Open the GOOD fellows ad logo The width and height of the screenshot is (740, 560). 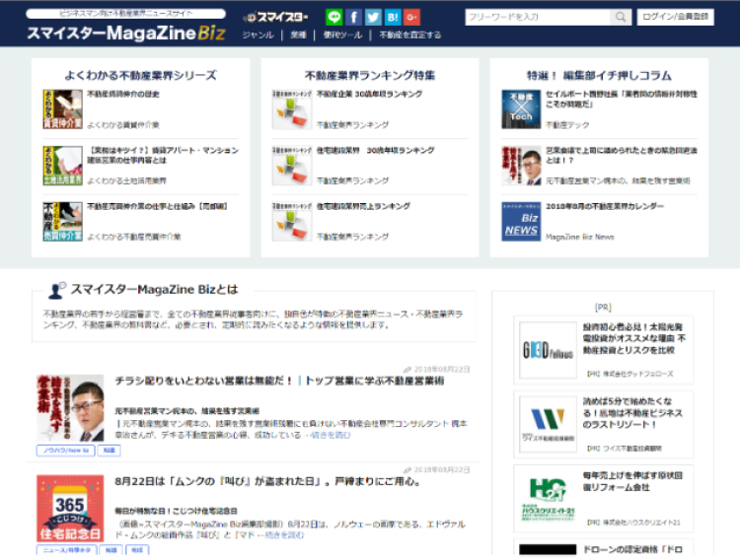tap(548, 350)
